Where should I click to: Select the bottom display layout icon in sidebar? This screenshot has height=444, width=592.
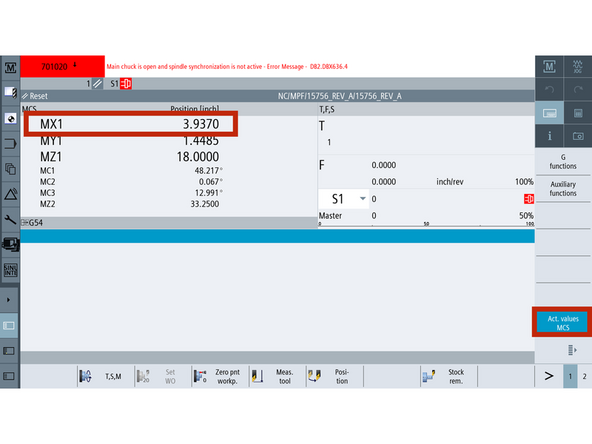9,376
